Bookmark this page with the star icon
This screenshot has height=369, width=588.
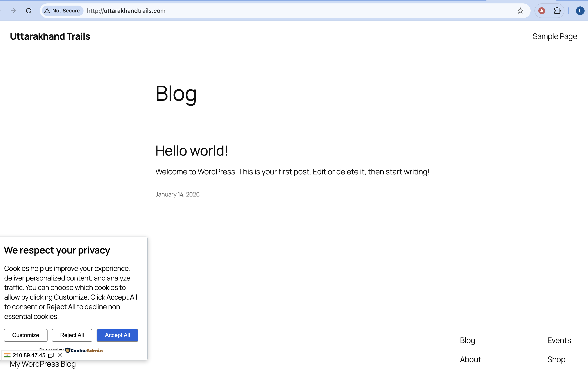point(520,11)
